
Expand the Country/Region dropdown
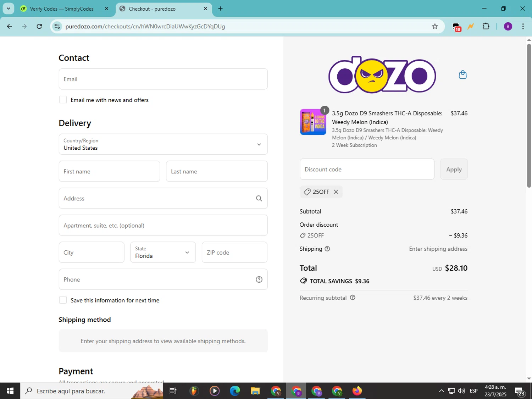click(x=163, y=144)
